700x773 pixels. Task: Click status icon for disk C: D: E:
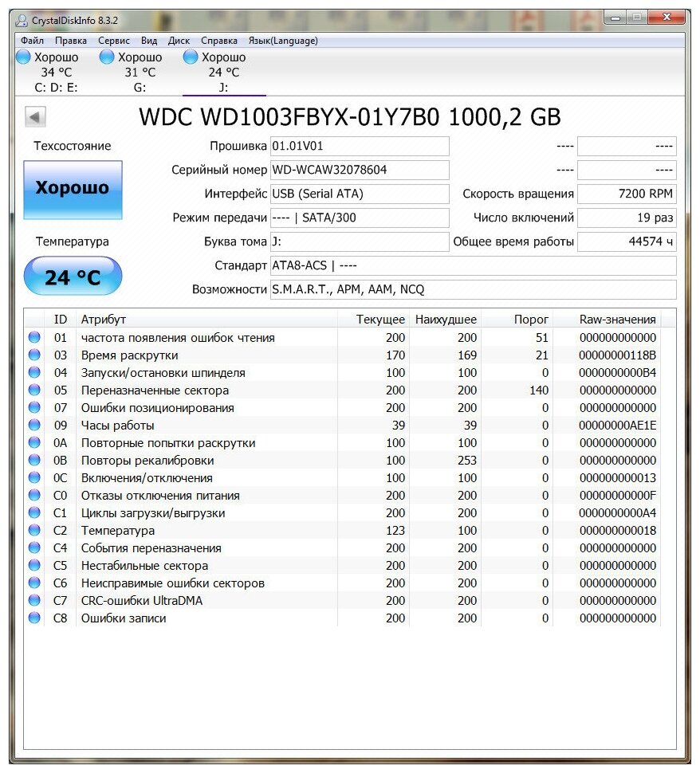[23, 57]
